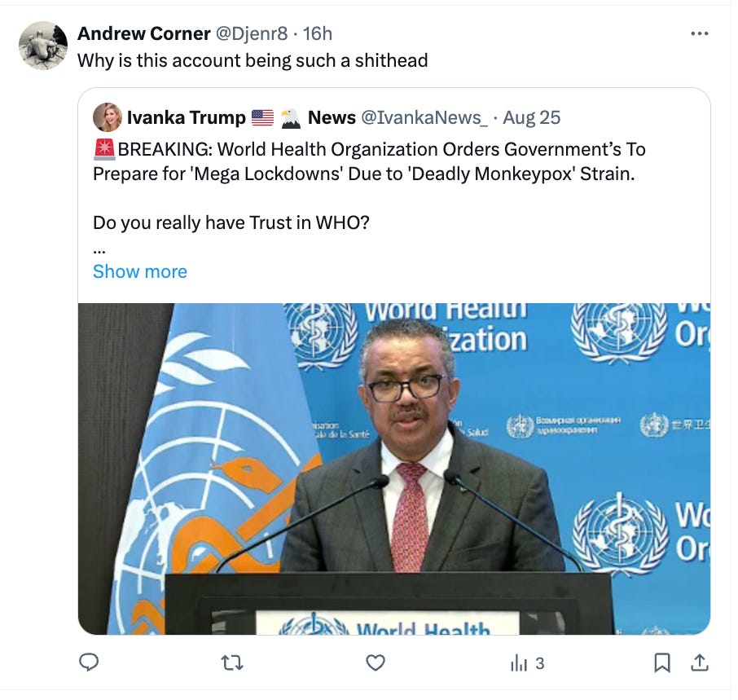
Task: Open the three-dot more options menu
Action: point(700,33)
